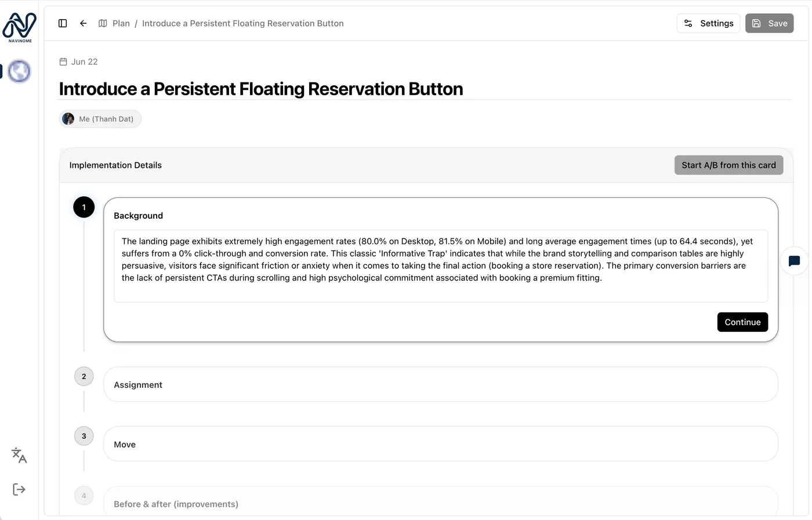Open the language translation icon

[x=19, y=456]
